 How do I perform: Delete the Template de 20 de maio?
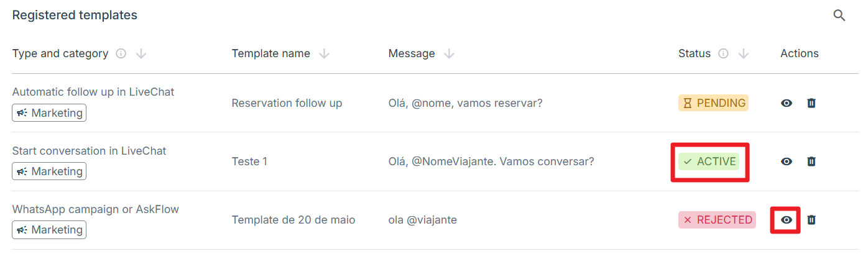[811, 220]
